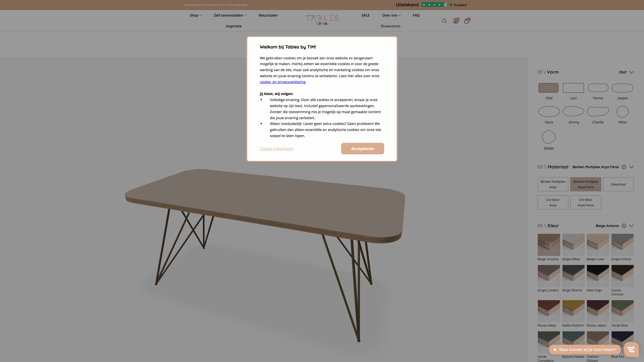Select the Fenna table shape
This screenshot has height=362, width=644.
pyautogui.click(x=598, y=88)
